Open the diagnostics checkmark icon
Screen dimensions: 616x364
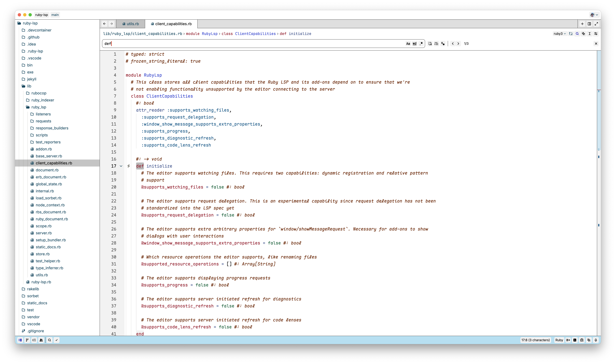(x=57, y=340)
